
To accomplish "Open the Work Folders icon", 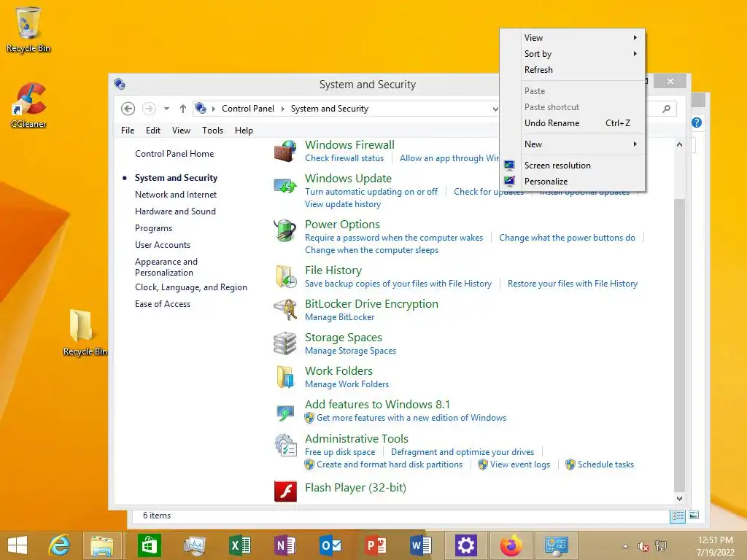I will (x=285, y=377).
